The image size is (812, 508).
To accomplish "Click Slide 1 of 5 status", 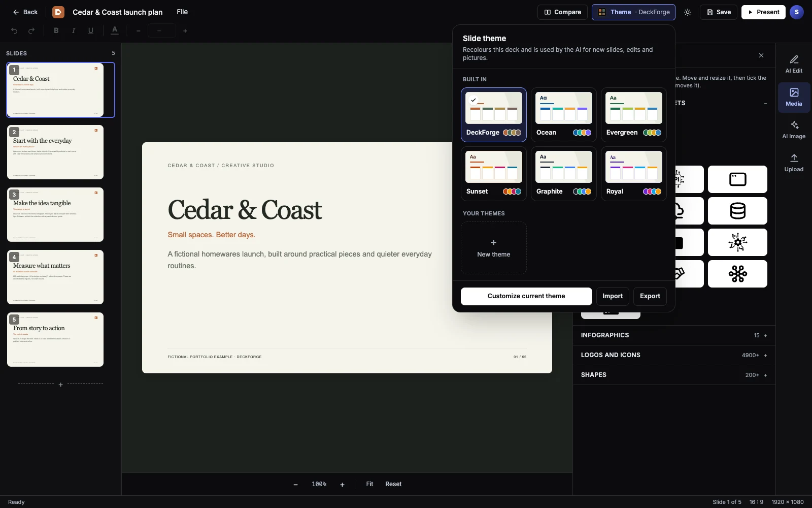I will (x=727, y=502).
